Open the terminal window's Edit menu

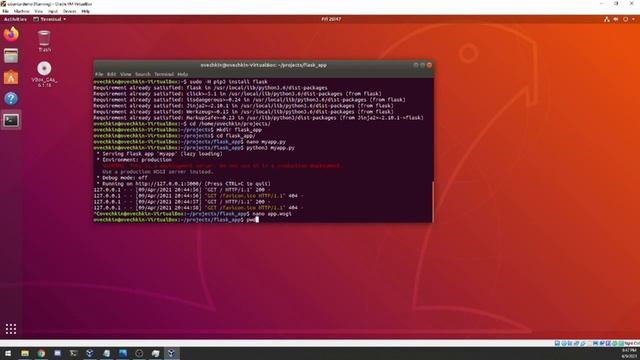(x=111, y=74)
